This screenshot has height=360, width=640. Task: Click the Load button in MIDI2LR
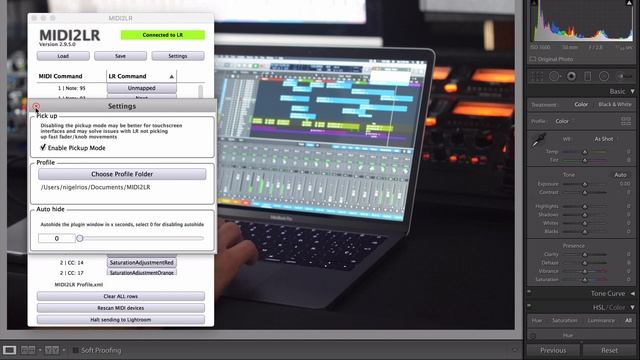63,56
